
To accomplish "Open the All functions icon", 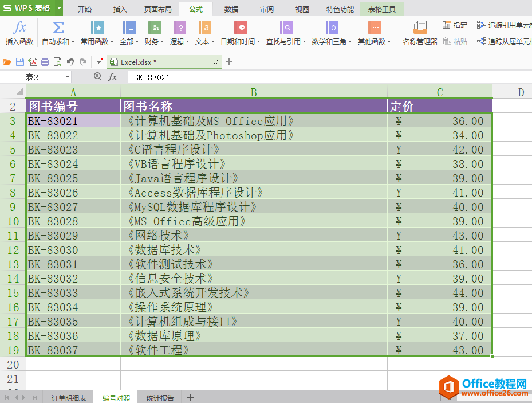I will pos(129,28).
